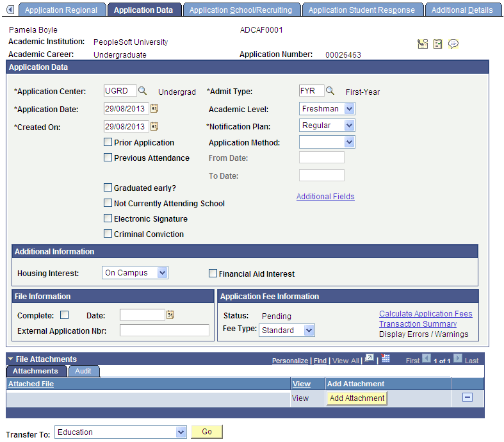Switch to Application Regional tab
This screenshot has width=504, height=442.
61,10
